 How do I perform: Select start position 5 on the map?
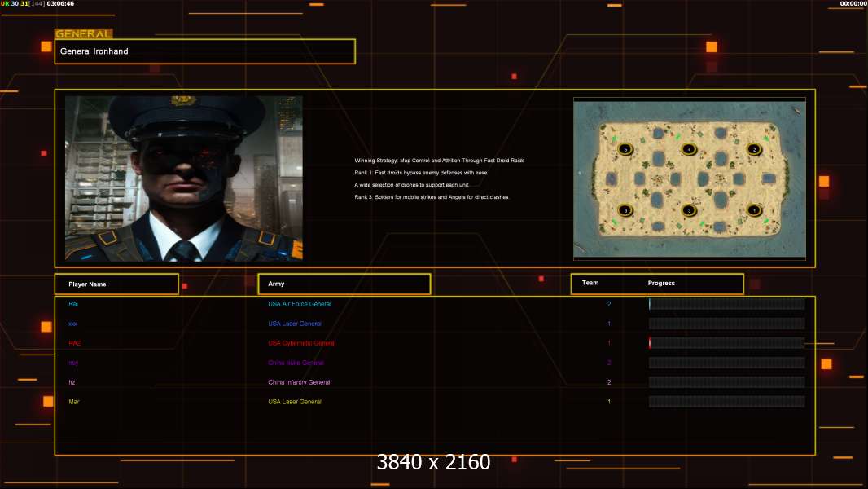625,149
